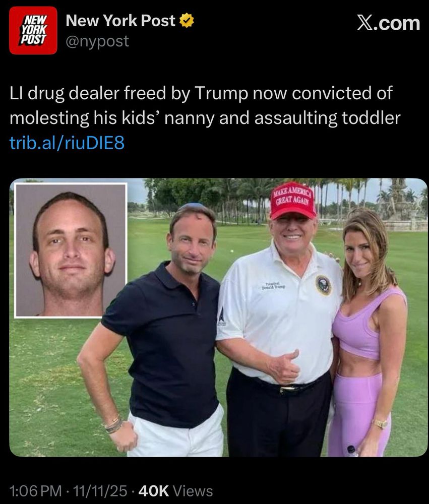Select the tweet headline text

[205, 105]
